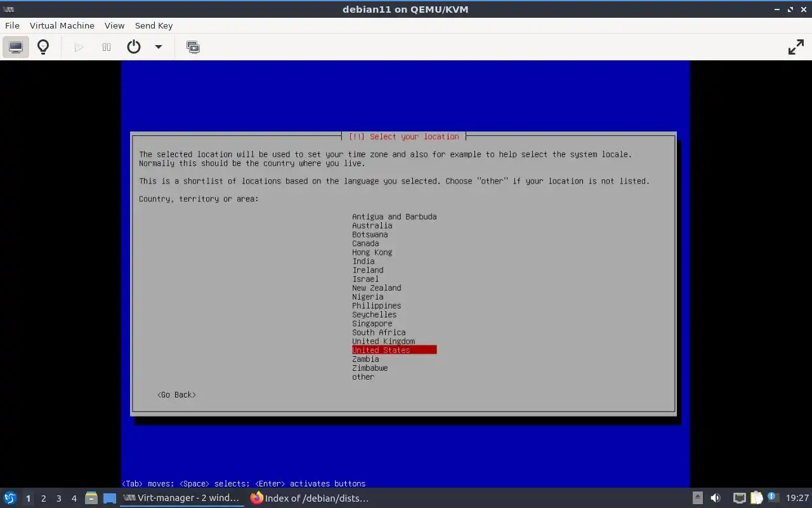Open the File menu

pyautogui.click(x=12, y=25)
